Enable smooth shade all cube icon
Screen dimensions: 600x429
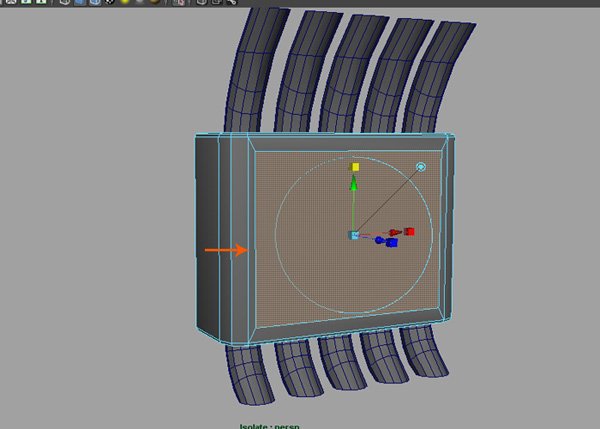(80, 2)
